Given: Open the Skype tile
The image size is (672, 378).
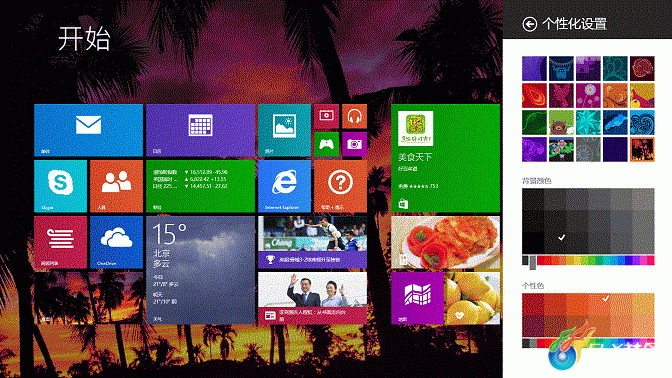Looking at the screenshot, I should (x=60, y=186).
